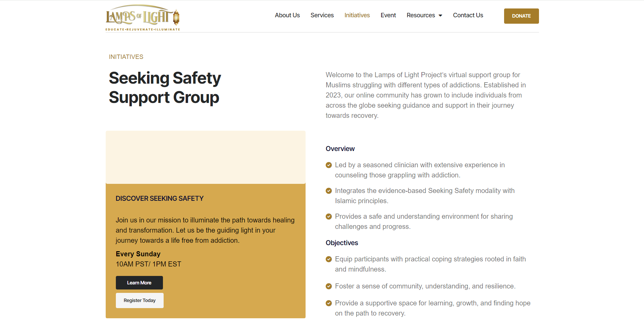Viewport: 644px width, 323px height.
Task: Click the Lamps of Light logo
Action: (143, 18)
